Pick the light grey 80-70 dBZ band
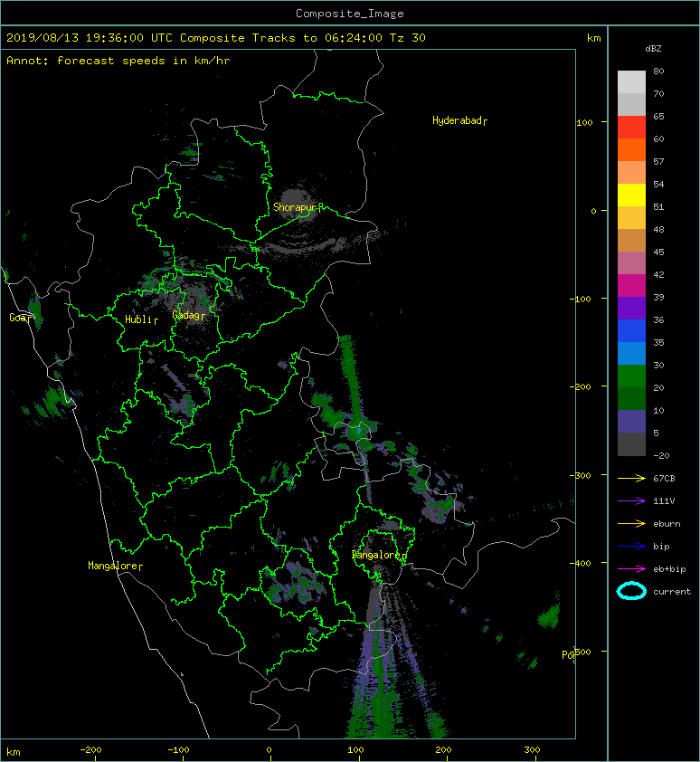This screenshot has width=700, height=762. click(631, 82)
